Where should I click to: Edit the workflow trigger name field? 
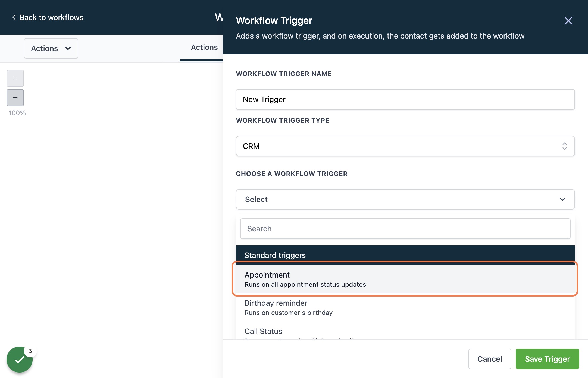[x=405, y=99]
